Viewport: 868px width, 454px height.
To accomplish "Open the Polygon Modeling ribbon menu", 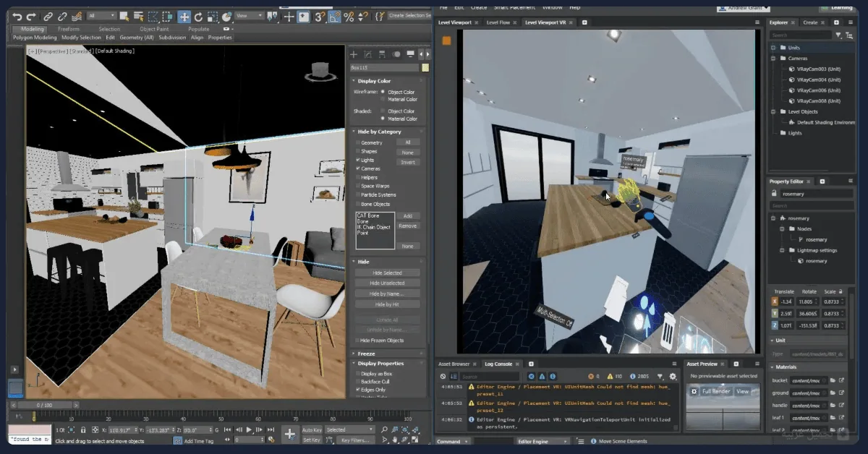I will click(34, 38).
